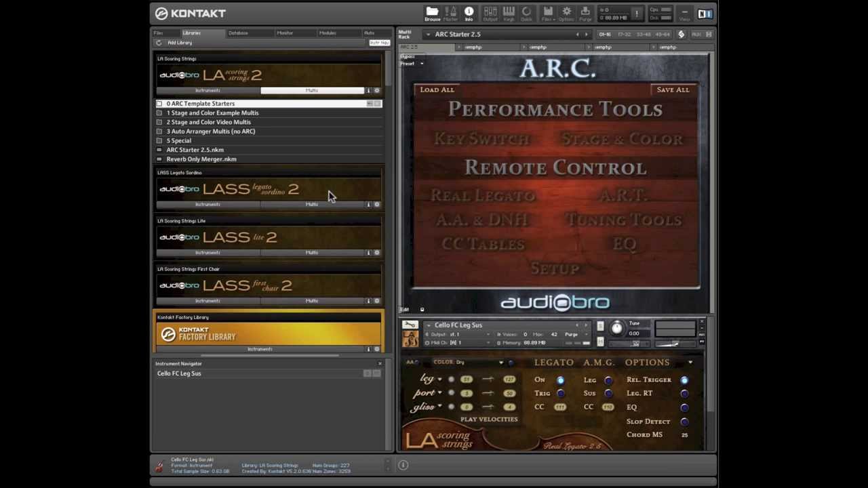868x488 pixels.
Task: Open the Files save menu
Action: (x=548, y=13)
